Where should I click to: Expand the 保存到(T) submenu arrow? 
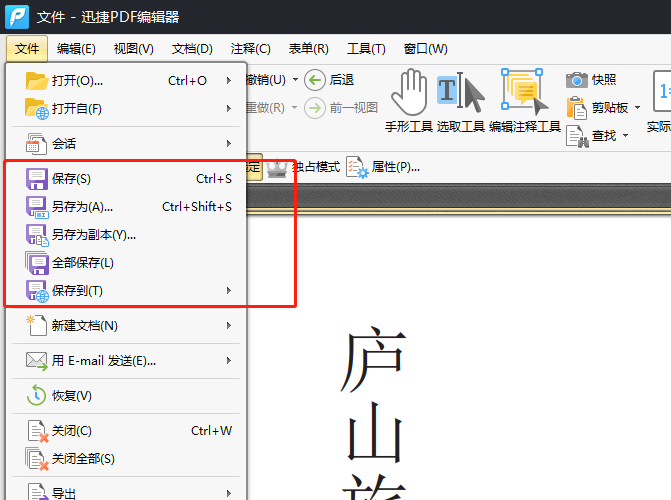tap(229, 290)
